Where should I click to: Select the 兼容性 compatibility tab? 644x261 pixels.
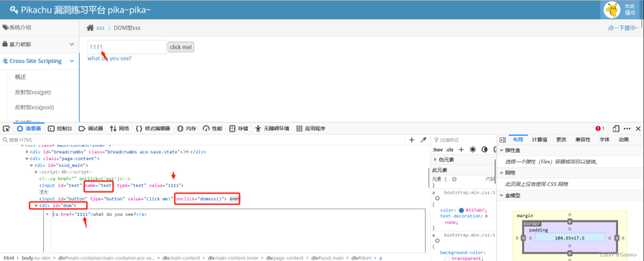(x=583, y=139)
